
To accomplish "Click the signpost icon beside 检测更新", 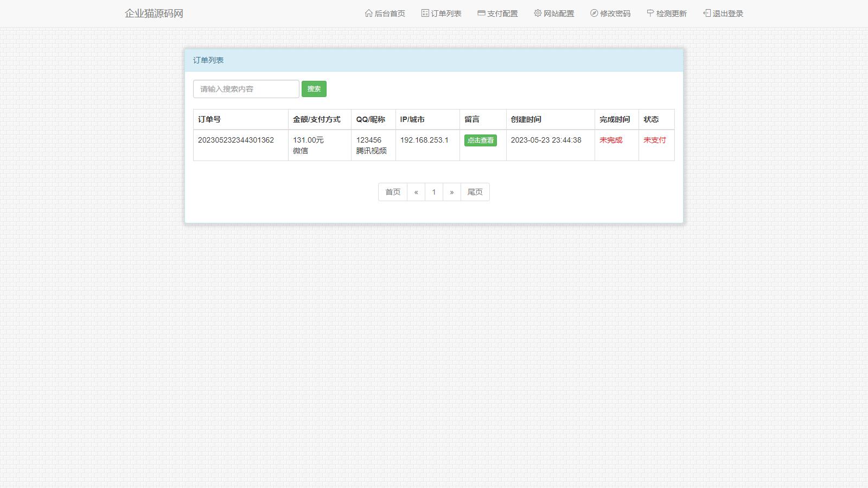I will (x=650, y=13).
